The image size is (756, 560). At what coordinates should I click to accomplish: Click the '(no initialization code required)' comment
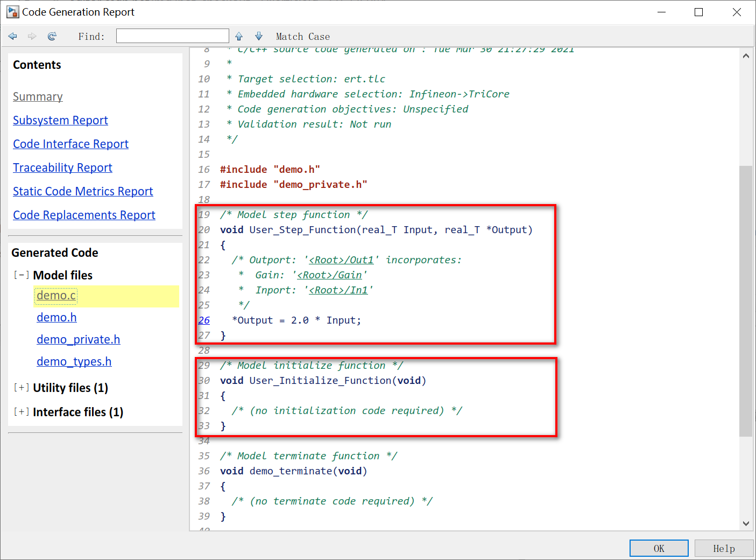point(347,411)
